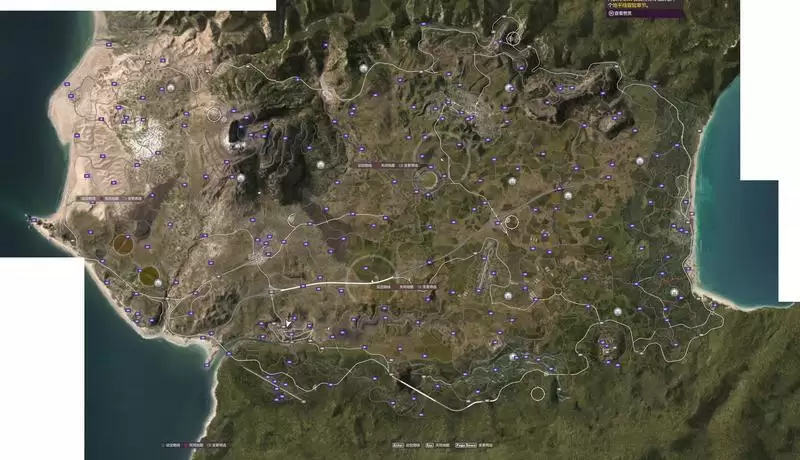Image resolution: width=800 pixels, height=460 pixels.
Task: Select white sphere on the volcano's southern slope
Action: pyautogui.click(x=241, y=178)
